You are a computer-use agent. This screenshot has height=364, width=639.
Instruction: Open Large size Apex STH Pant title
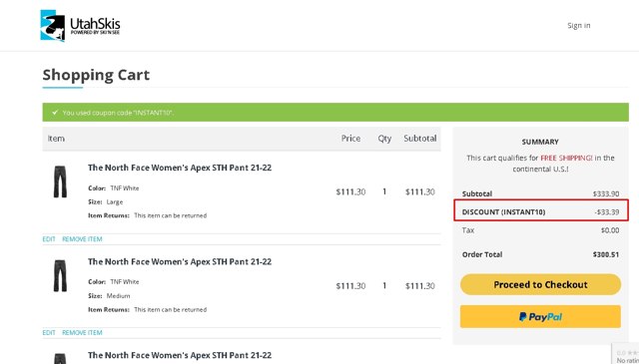click(180, 168)
